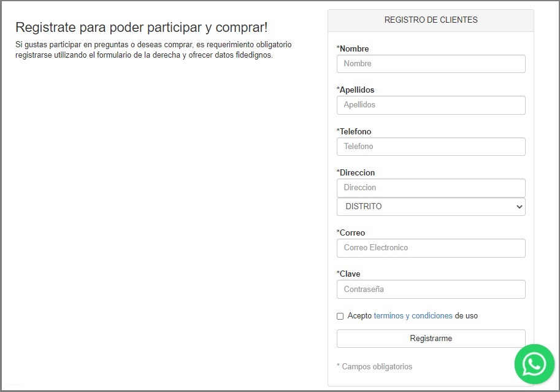Click the *Correo field label
Image resolution: width=560 pixels, height=392 pixels.
[351, 233]
